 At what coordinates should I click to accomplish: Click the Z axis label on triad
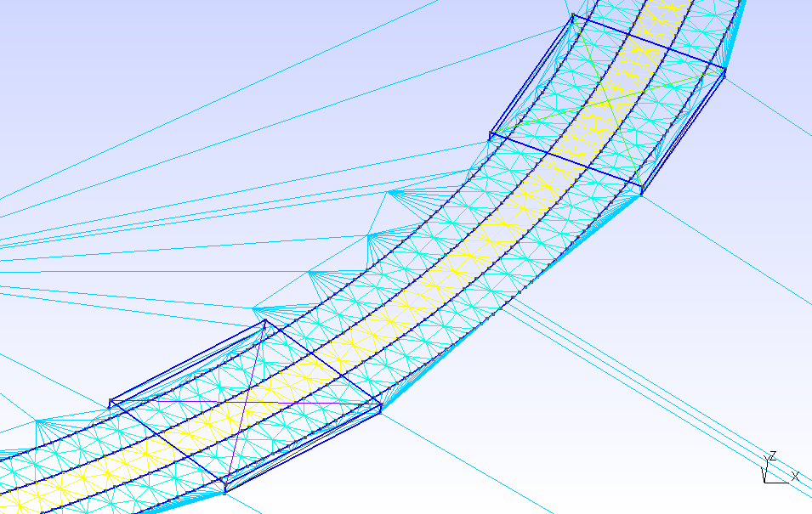[x=772, y=456]
